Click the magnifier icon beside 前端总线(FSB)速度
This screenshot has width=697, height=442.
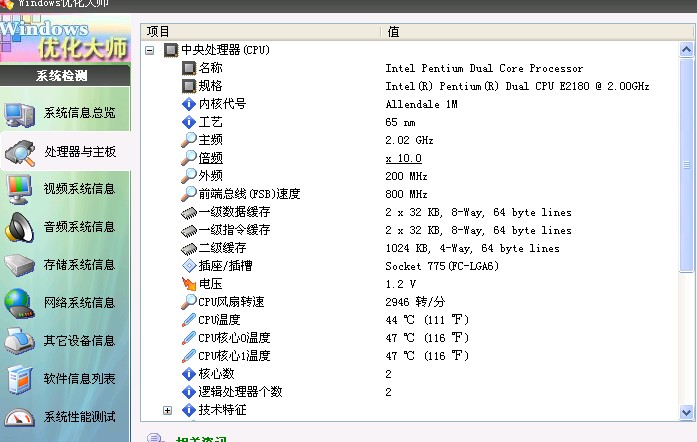pyautogui.click(x=189, y=194)
